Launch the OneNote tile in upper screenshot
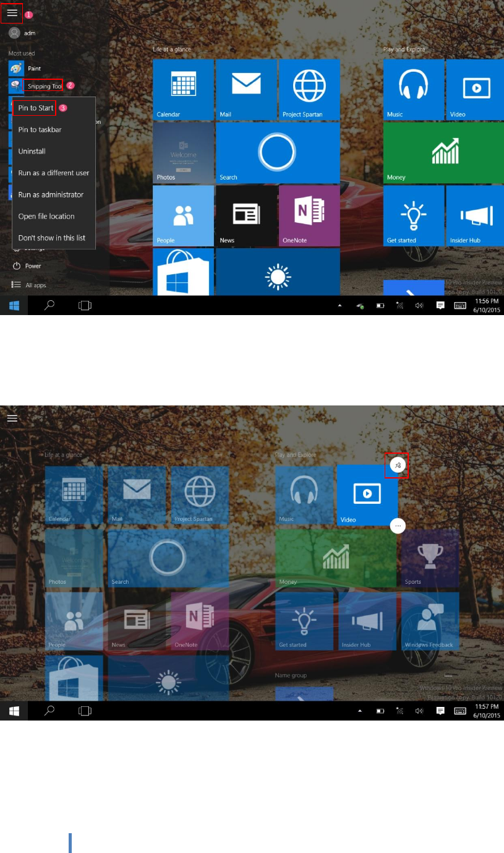The image size is (504, 853). pyautogui.click(x=309, y=215)
